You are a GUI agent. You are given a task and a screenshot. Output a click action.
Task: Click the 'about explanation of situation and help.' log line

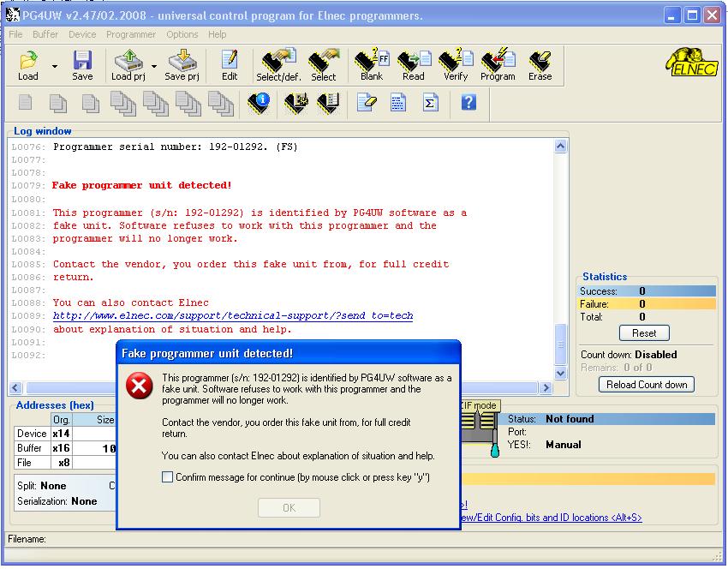[172, 329]
